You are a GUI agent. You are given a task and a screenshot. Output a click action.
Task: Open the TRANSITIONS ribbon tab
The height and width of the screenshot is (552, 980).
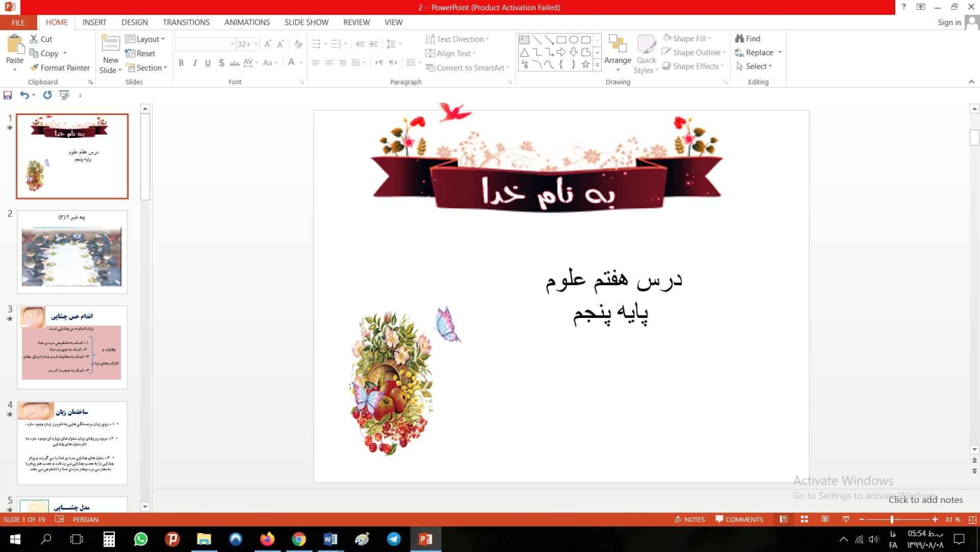coord(185,22)
